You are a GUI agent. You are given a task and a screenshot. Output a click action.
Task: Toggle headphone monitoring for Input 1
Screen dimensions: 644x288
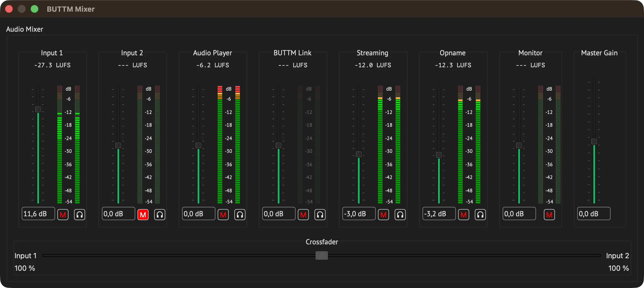click(80, 215)
